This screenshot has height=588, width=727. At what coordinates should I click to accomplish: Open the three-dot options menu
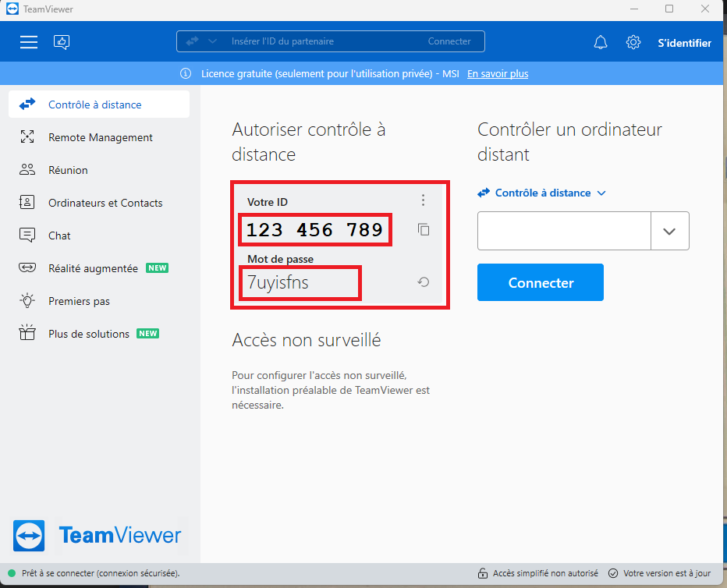424,200
